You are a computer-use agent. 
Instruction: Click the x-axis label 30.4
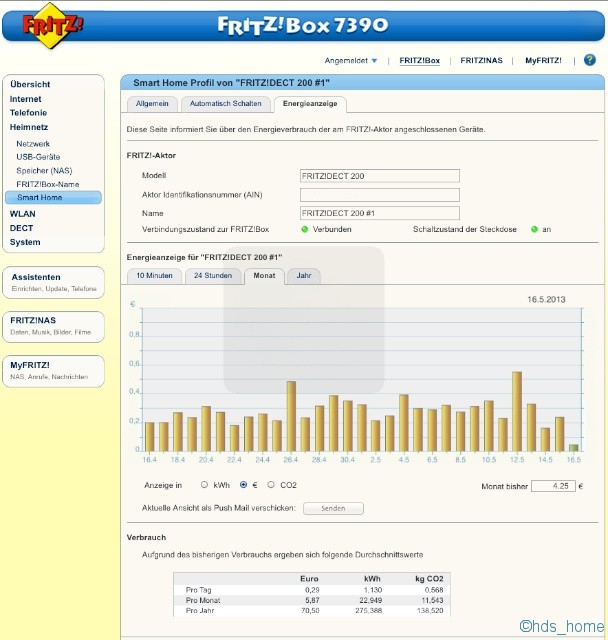(x=347, y=460)
